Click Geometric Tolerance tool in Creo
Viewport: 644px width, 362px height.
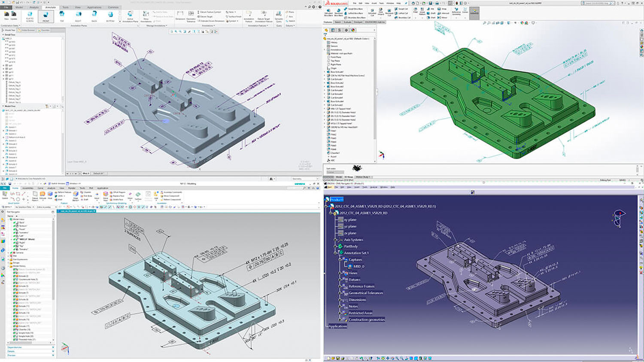191,16
